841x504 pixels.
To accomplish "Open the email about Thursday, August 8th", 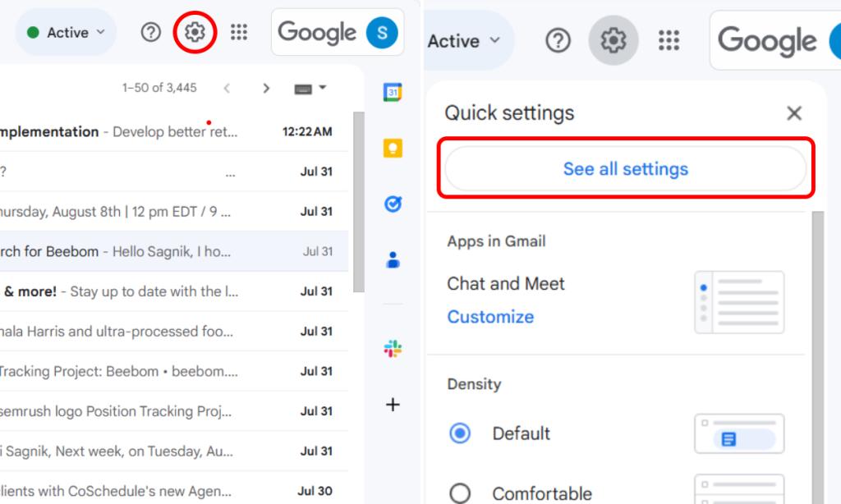I will 174,212.
